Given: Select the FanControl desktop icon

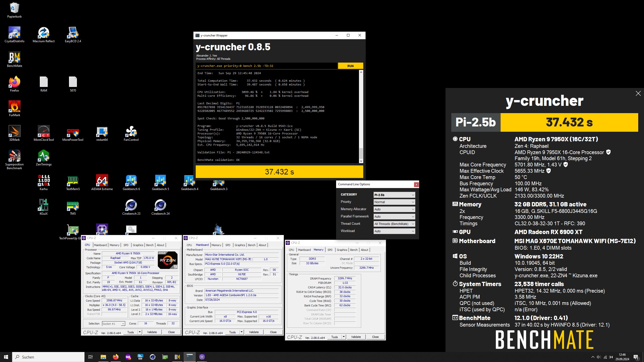Looking at the screenshot, I should click(x=131, y=133).
